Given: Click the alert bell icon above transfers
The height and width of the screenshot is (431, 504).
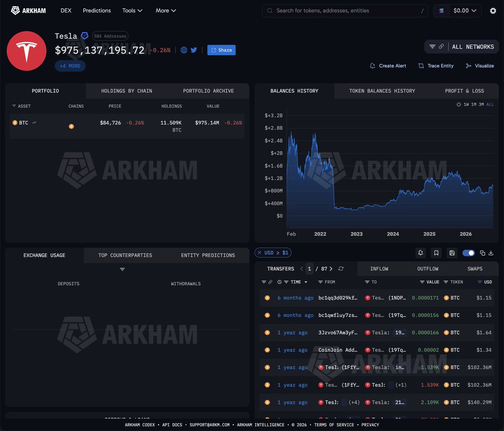Looking at the screenshot, I should [420, 253].
